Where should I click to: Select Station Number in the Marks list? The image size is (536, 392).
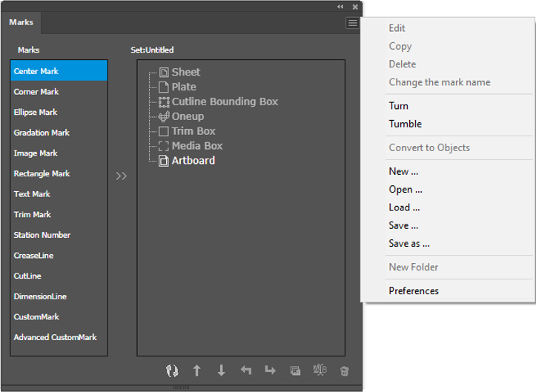[42, 235]
